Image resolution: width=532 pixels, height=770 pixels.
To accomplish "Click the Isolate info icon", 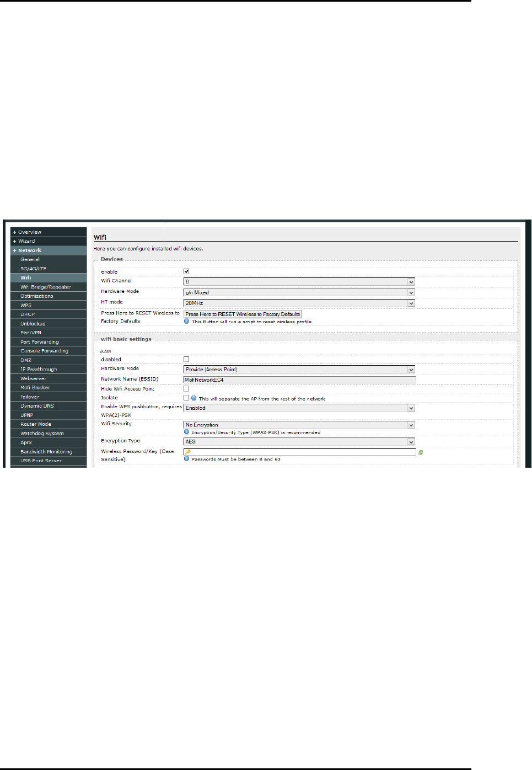I will [x=194, y=398].
